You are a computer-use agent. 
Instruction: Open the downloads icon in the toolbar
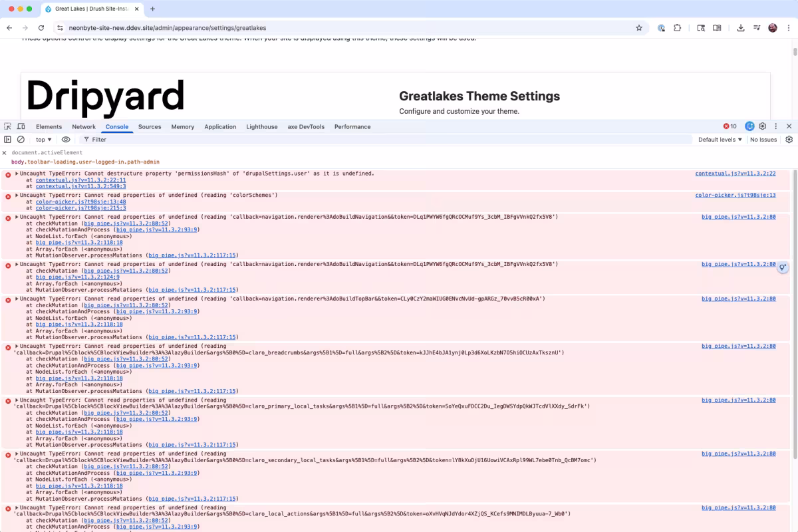coord(739,28)
